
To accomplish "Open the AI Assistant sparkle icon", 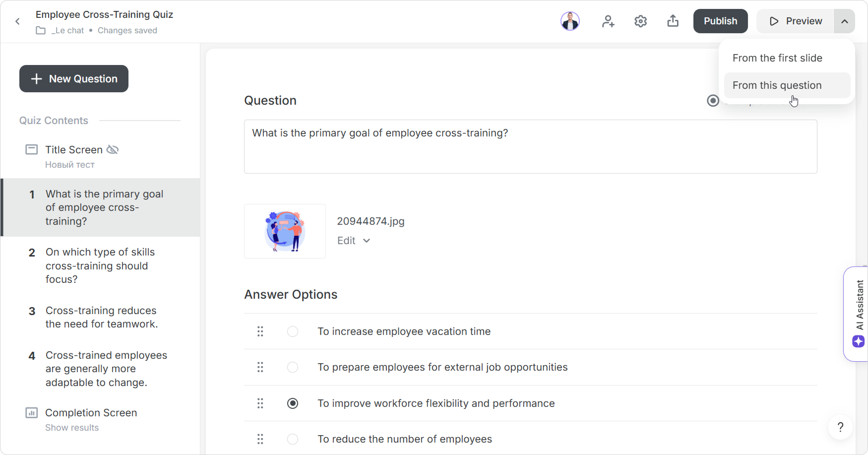I will (858, 341).
